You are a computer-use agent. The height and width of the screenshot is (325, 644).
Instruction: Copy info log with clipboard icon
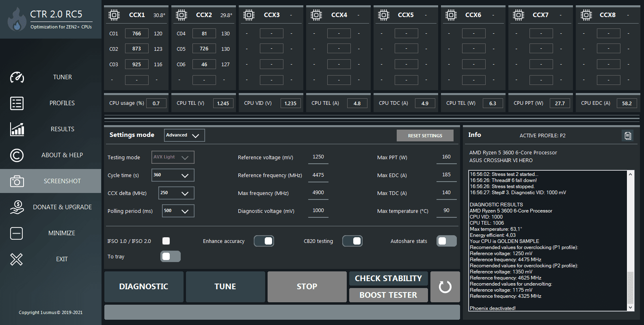[x=628, y=136]
